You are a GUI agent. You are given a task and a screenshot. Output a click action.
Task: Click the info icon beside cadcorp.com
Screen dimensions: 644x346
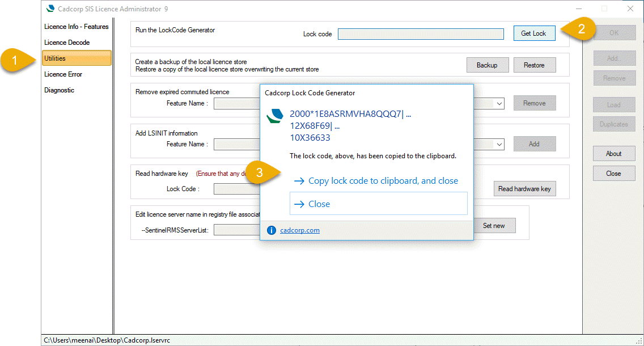[272, 230]
